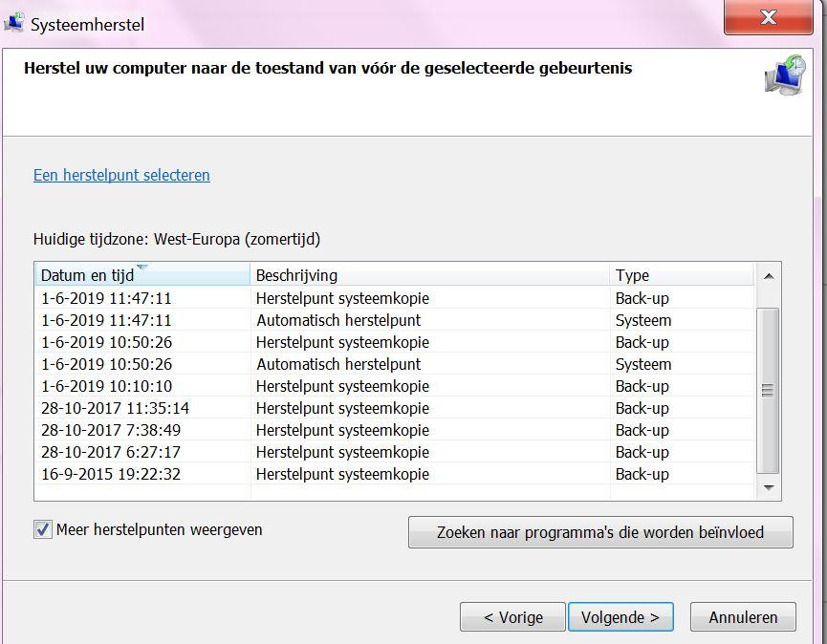Click the scrollbar down arrow in the list
Viewport: 827px width, 644px height.
pos(769,487)
